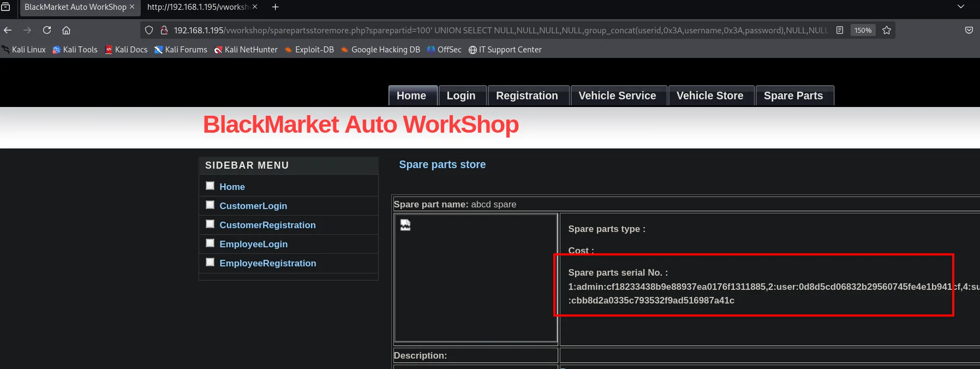
Task: Open EmployeeLogin in the sidebar
Action: 253,244
